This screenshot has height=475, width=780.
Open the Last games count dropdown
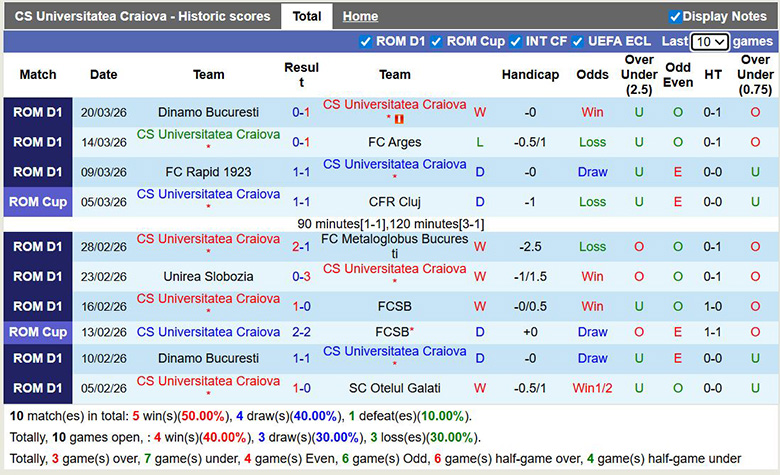pyautogui.click(x=710, y=42)
